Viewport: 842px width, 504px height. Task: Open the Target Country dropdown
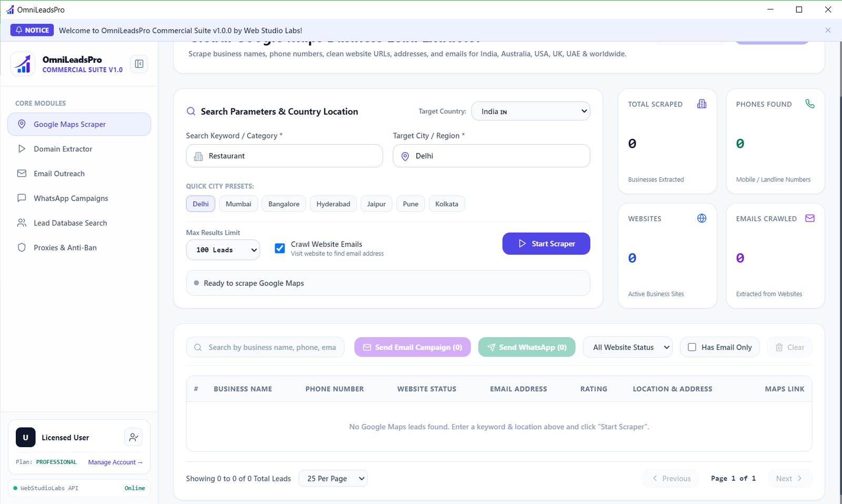(530, 111)
